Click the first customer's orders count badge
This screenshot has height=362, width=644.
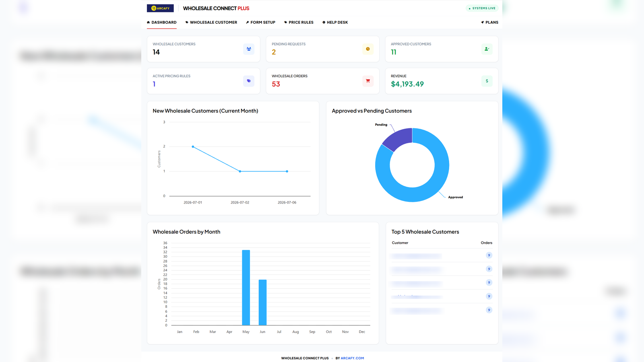[489, 255]
